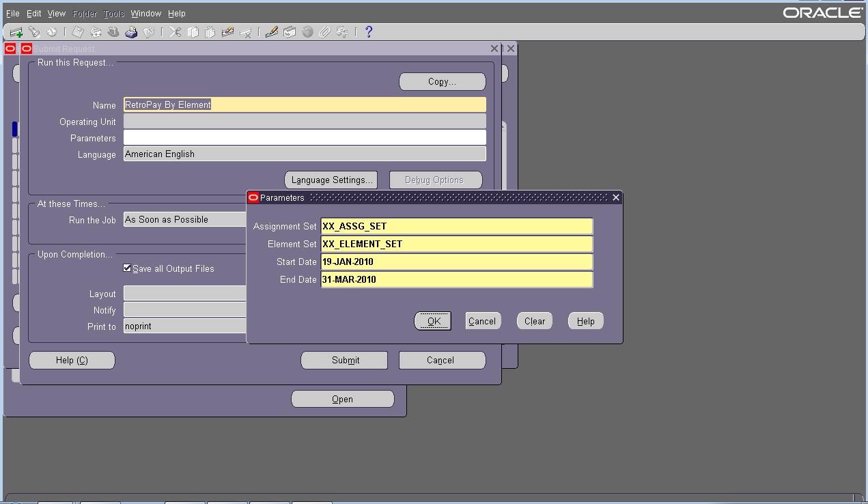
Task: Click the Attachments paperclip icon
Action: point(324,31)
